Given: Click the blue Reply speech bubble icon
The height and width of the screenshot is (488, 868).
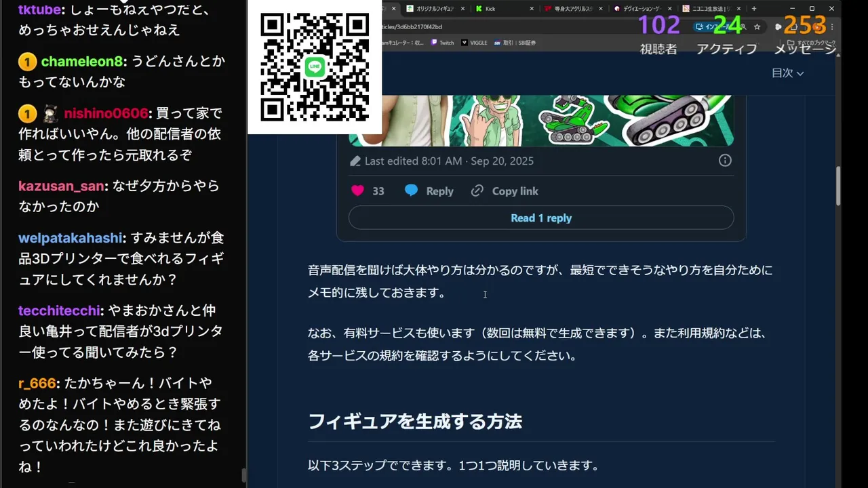Looking at the screenshot, I should coord(411,191).
